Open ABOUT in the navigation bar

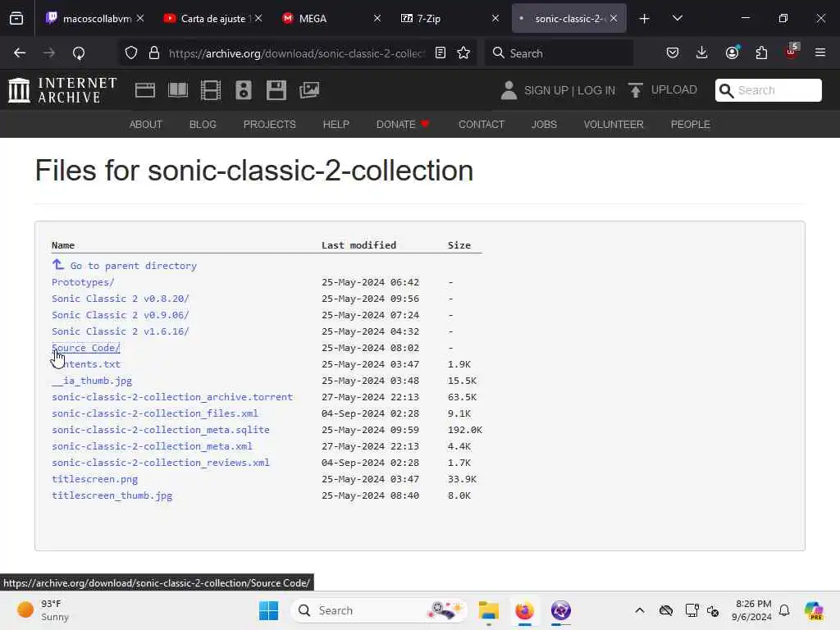[146, 125]
